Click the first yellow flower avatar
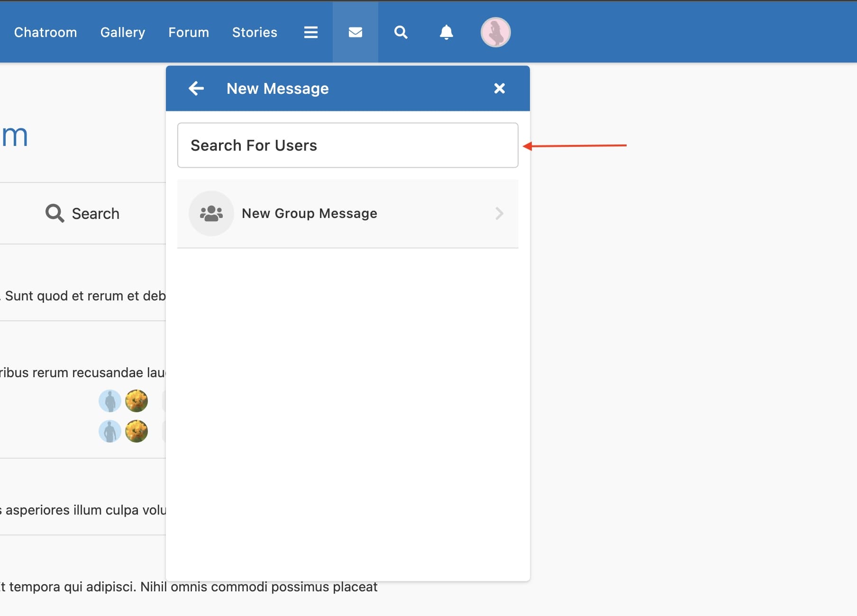 click(x=137, y=401)
